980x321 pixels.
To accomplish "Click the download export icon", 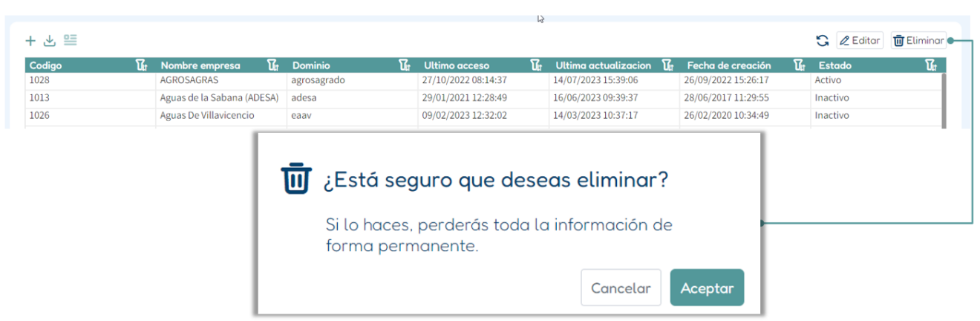I will coord(50,40).
